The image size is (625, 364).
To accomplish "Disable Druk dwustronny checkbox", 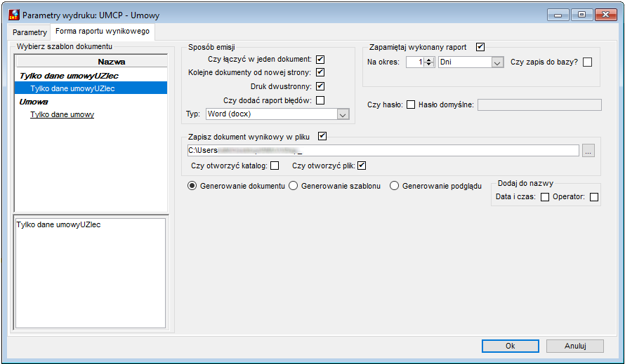I will coord(320,86).
